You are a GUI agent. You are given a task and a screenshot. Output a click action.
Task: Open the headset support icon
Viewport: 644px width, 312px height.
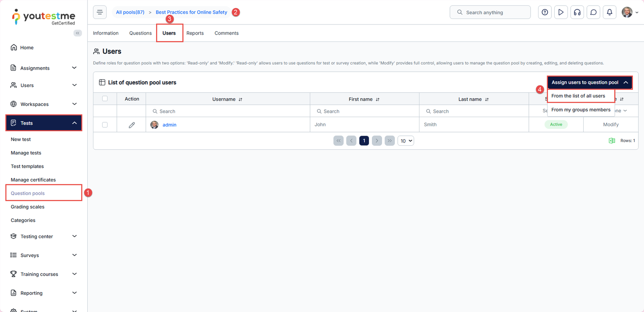(577, 12)
